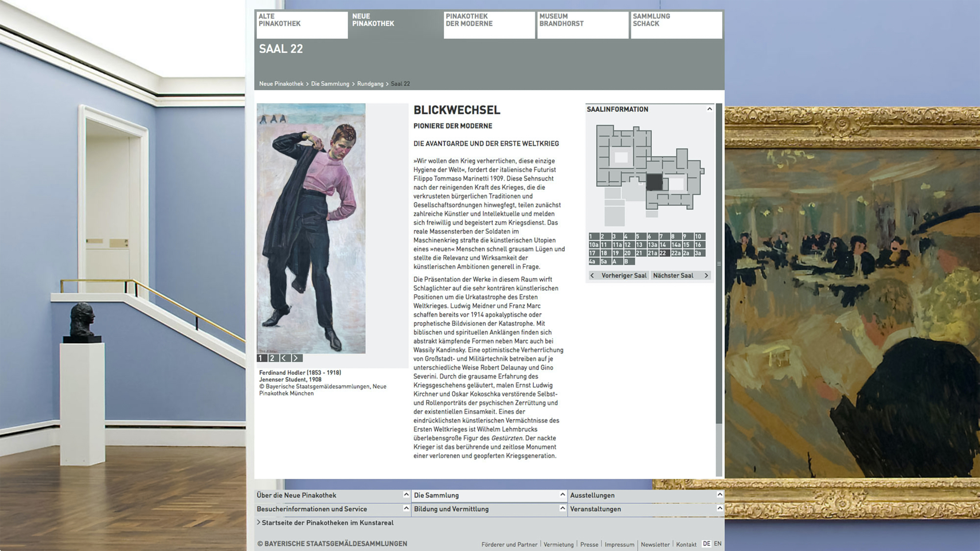Select room 5 in room grid
Image resolution: width=980 pixels, height=551 pixels.
point(641,236)
